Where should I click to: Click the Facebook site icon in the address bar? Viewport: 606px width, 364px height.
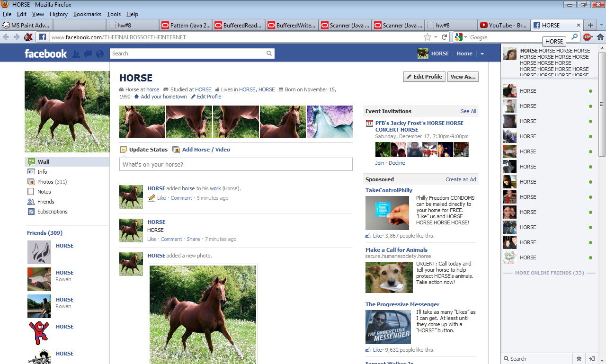(42, 37)
